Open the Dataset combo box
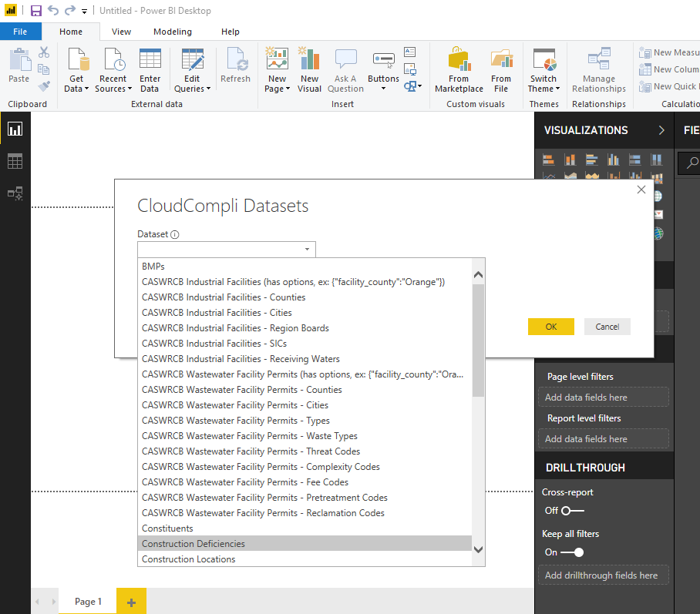Image resolution: width=700 pixels, height=614 pixels. click(x=227, y=249)
